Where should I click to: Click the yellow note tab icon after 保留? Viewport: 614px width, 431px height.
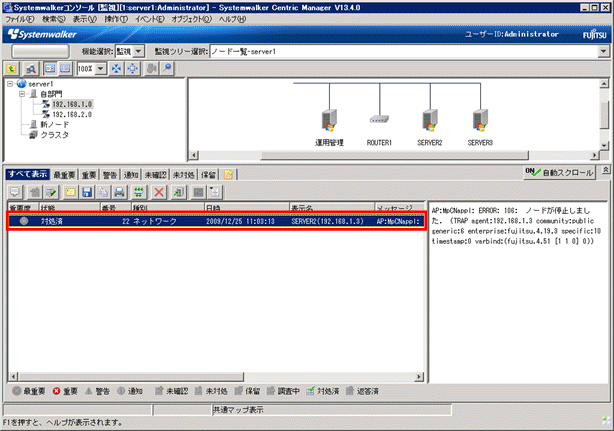point(229,175)
